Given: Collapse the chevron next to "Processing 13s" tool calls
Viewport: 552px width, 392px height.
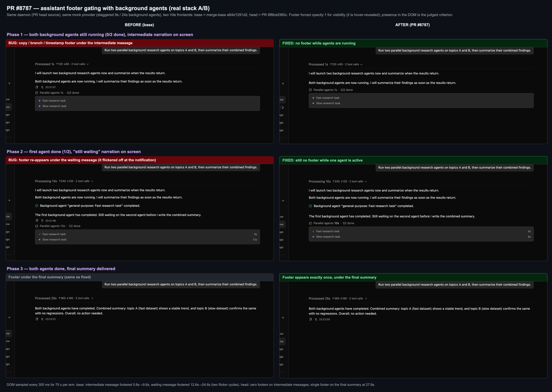Looking at the screenshot, I should [x=92, y=181].
